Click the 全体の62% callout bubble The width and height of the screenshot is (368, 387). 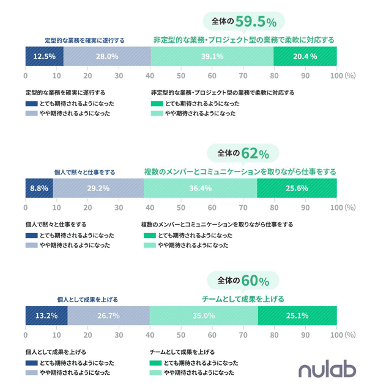(243, 153)
